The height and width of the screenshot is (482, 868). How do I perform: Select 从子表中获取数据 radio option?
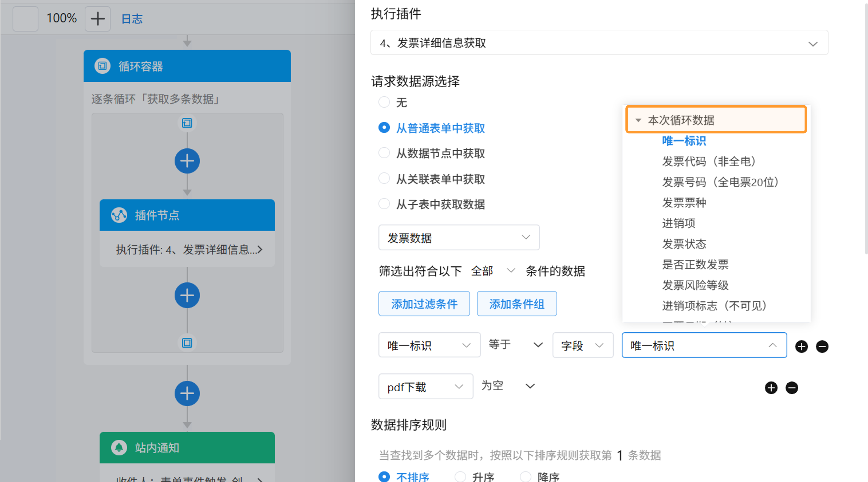(384, 204)
